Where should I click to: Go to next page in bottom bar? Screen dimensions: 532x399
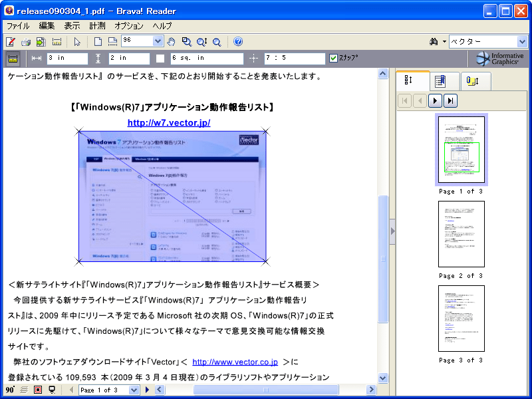(x=147, y=390)
